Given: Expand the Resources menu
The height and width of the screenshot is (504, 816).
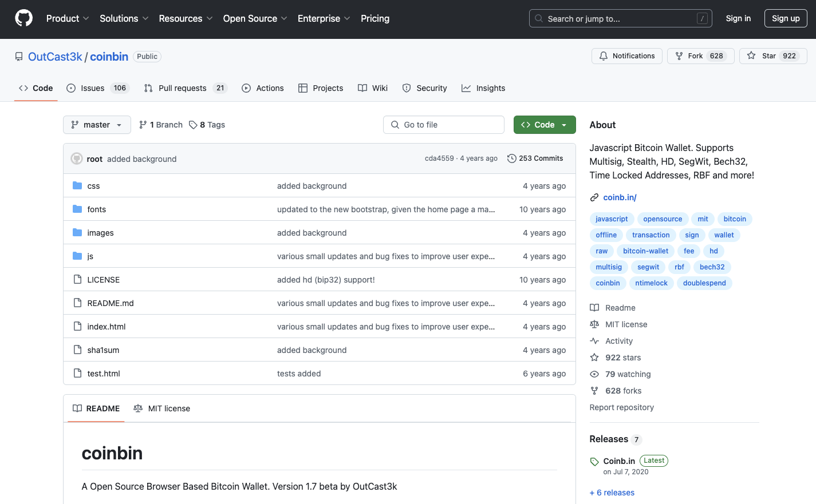Looking at the screenshot, I should 186,18.
